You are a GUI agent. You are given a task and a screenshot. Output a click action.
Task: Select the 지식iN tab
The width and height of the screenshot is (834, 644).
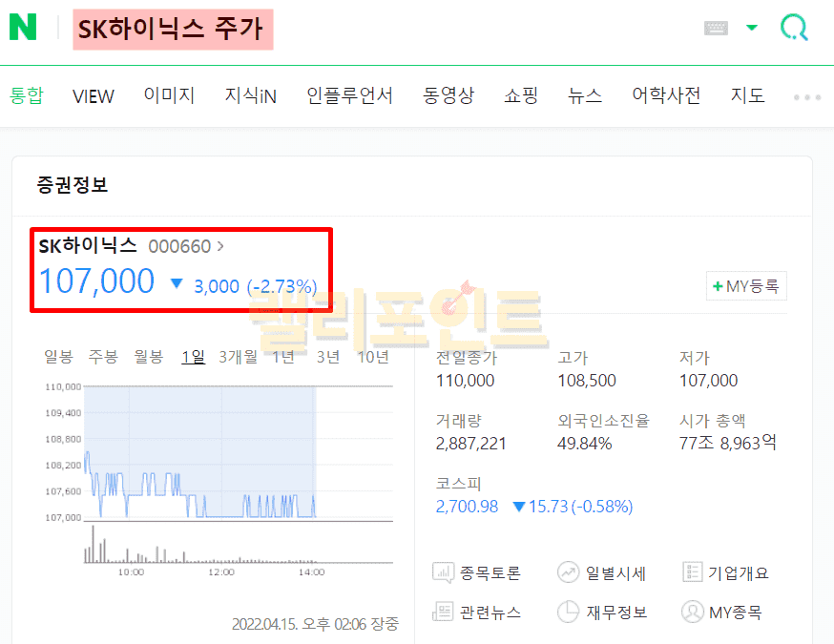click(x=251, y=95)
